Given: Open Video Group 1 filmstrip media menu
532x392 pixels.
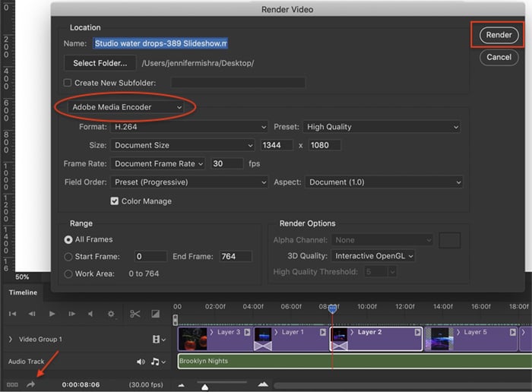Looking at the screenshot, I should tap(158, 339).
